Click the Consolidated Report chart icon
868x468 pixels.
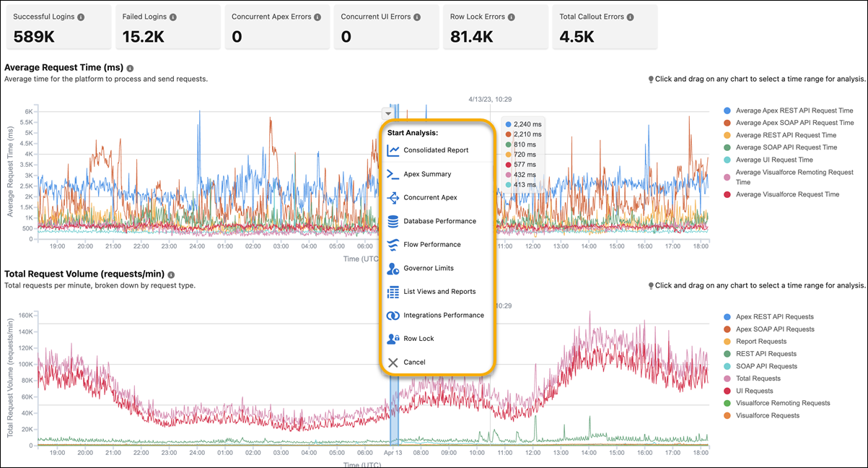tap(393, 150)
